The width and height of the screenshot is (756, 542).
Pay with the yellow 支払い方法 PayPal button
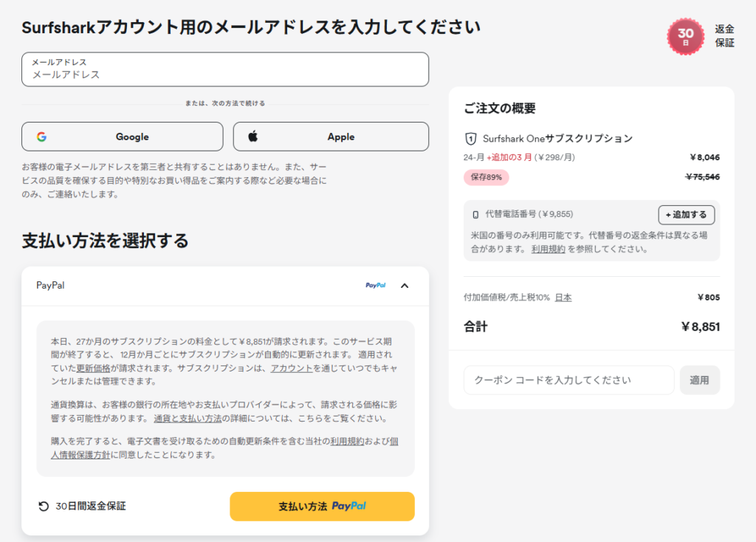tap(322, 507)
